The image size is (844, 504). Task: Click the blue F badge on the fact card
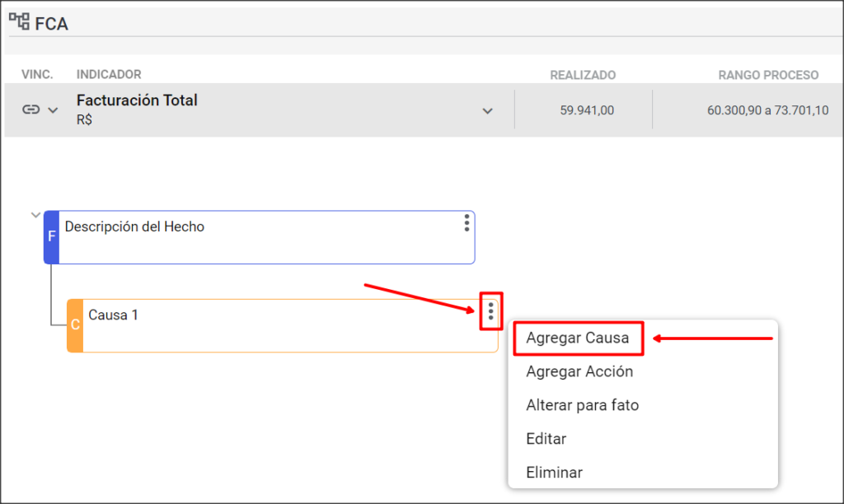pos(52,237)
